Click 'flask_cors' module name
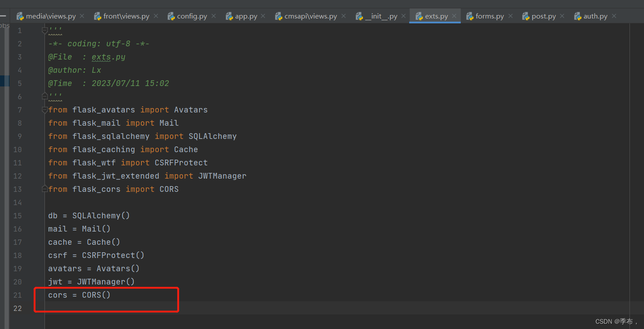This screenshot has height=329, width=644. pos(96,189)
